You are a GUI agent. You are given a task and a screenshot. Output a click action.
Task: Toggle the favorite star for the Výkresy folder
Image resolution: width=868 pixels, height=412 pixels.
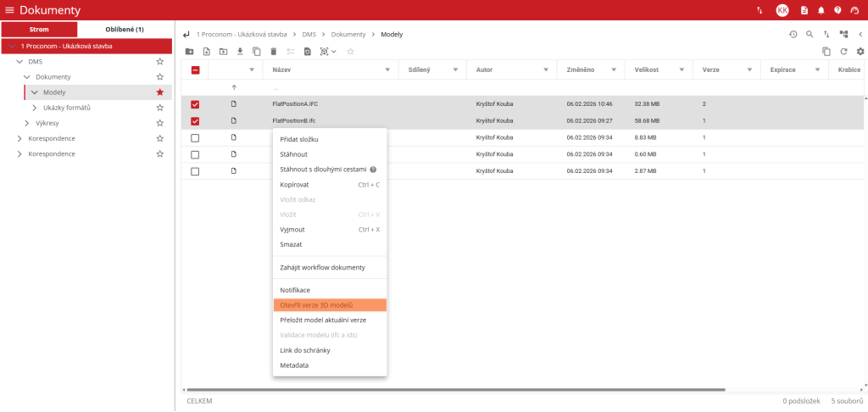tap(159, 123)
